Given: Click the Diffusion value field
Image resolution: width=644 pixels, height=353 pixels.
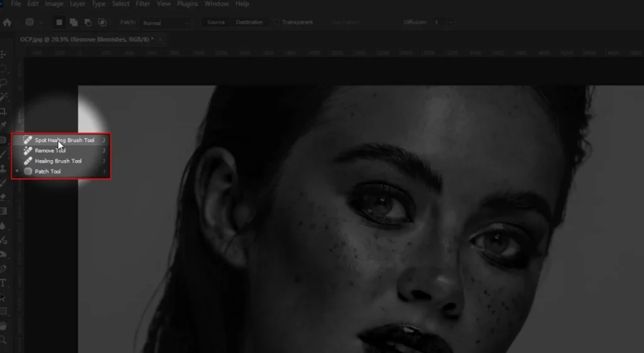Looking at the screenshot, I should [x=438, y=22].
